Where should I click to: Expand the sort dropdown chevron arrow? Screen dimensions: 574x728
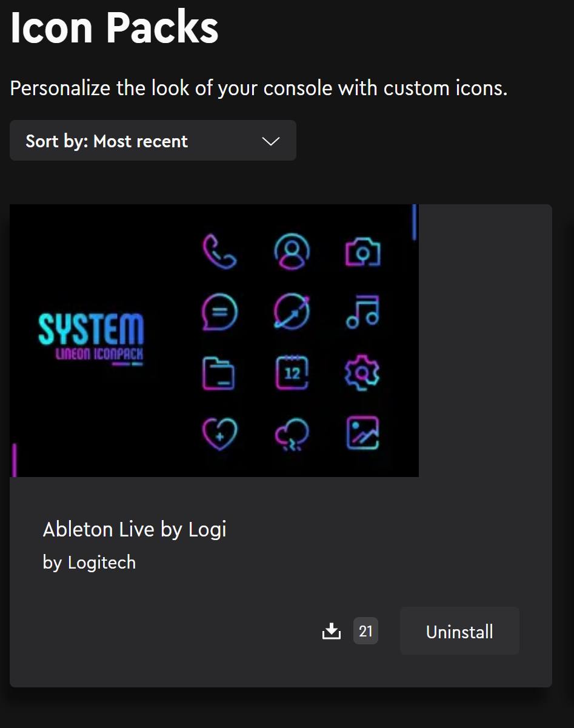point(270,141)
